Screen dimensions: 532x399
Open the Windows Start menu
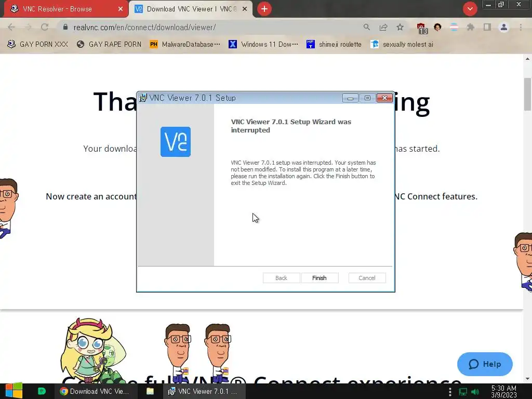[14, 391]
